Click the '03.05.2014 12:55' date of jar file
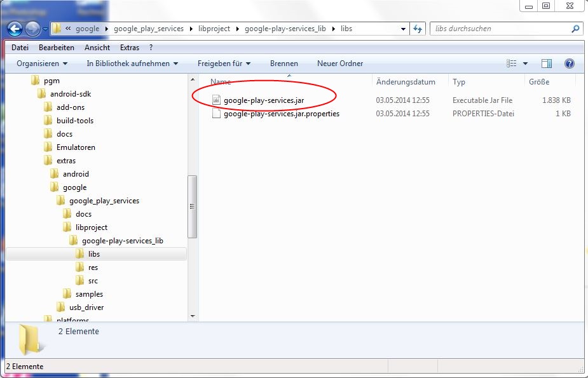Viewport: 588px width, 378px height. click(x=402, y=100)
